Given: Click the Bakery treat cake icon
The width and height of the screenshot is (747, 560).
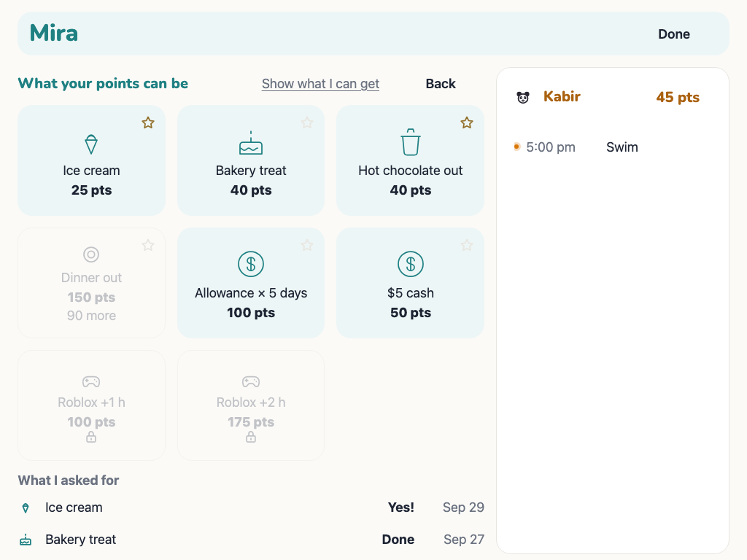Looking at the screenshot, I should (251, 143).
